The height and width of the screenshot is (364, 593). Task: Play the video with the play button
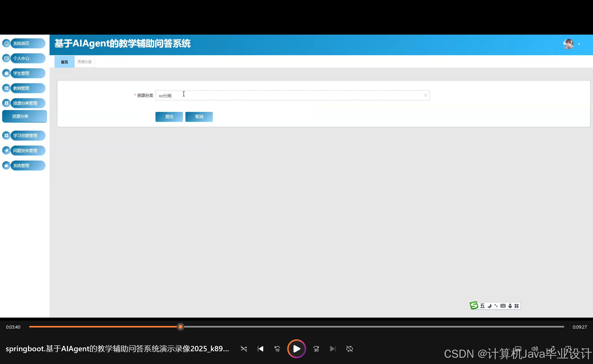(297, 349)
